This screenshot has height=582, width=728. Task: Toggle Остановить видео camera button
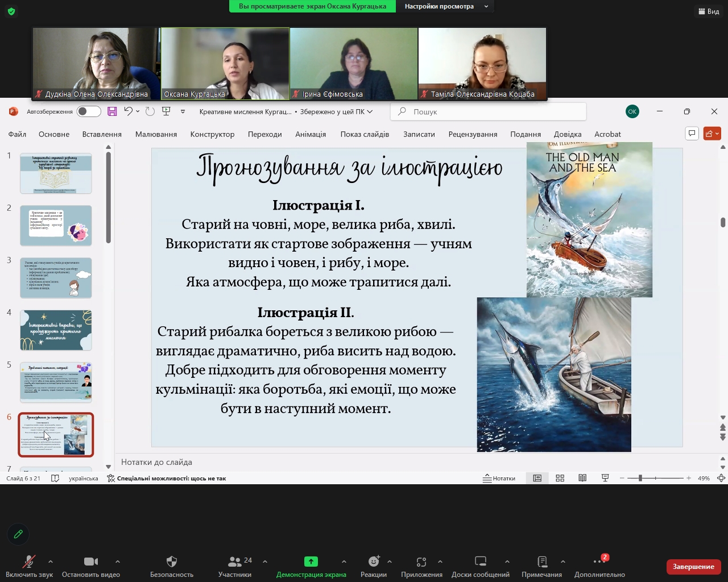(91, 567)
